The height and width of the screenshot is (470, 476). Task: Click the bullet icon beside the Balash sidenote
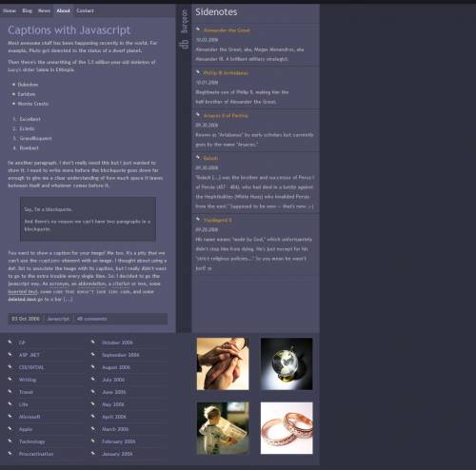click(198, 157)
